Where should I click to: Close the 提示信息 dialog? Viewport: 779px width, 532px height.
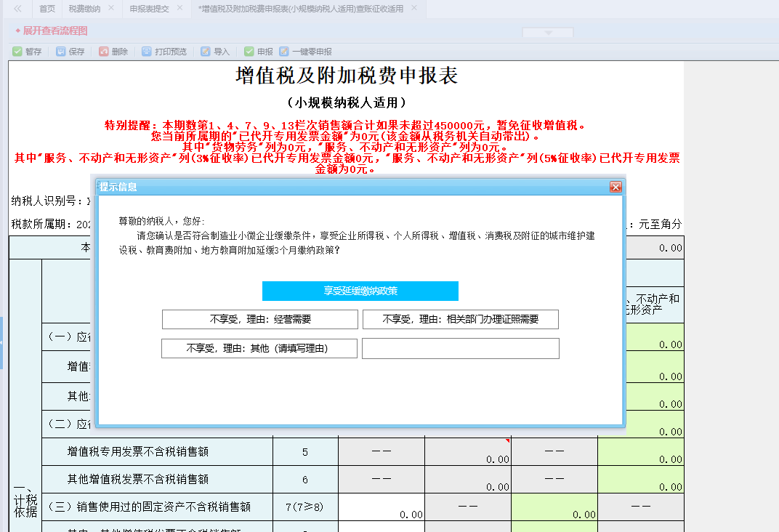coord(615,187)
